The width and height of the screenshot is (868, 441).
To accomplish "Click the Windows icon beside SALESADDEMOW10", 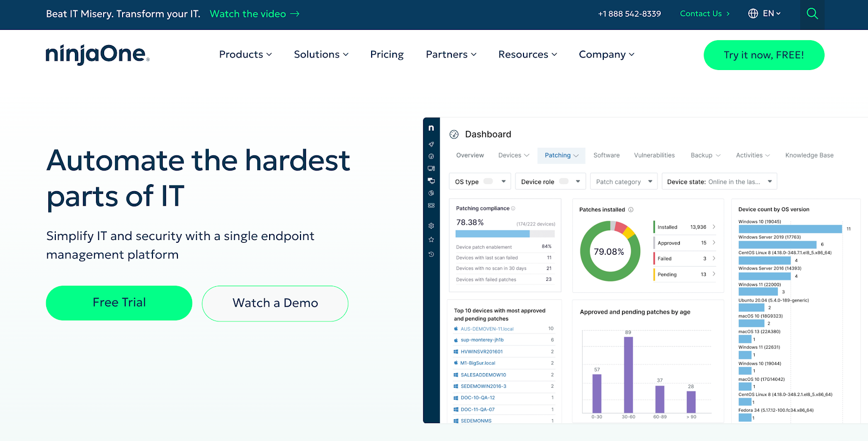I will tap(456, 375).
